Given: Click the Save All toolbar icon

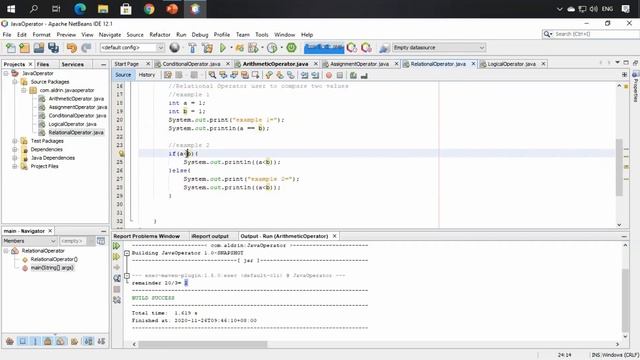Looking at the screenshot, I should 53,48.
